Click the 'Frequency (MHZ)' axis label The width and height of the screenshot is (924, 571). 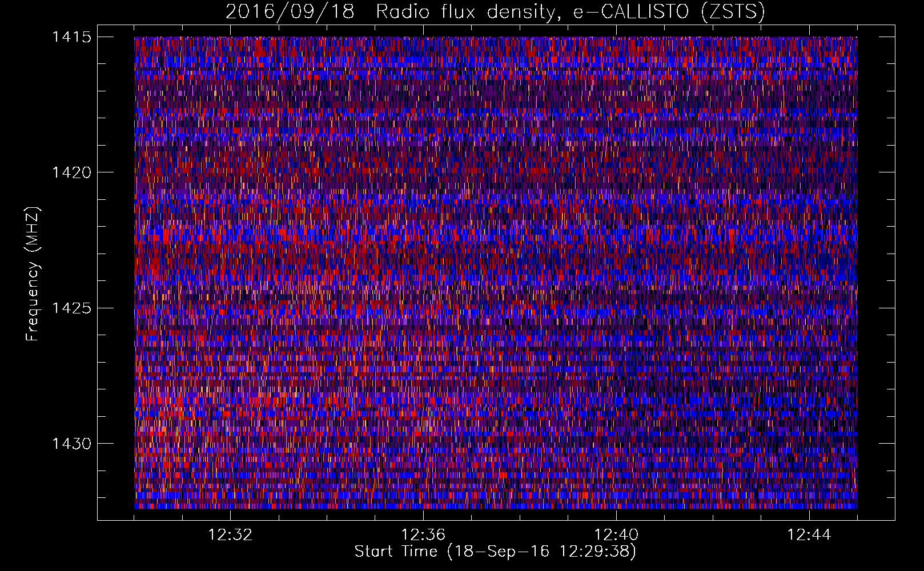33,274
